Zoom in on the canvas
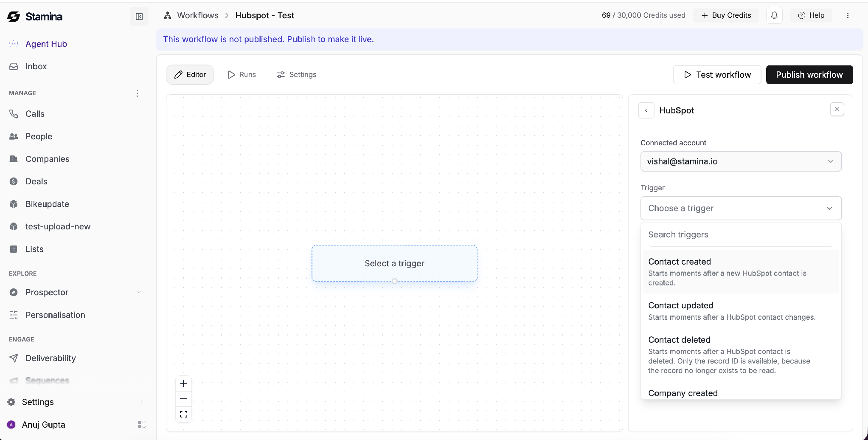Screen dimensions: 868x440 (x=183, y=384)
